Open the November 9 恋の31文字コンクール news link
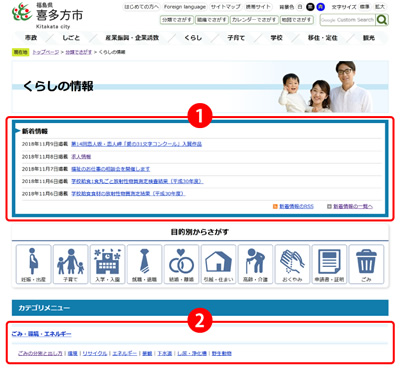The width and height of the screenshot is (400, 370). point(137,144)
